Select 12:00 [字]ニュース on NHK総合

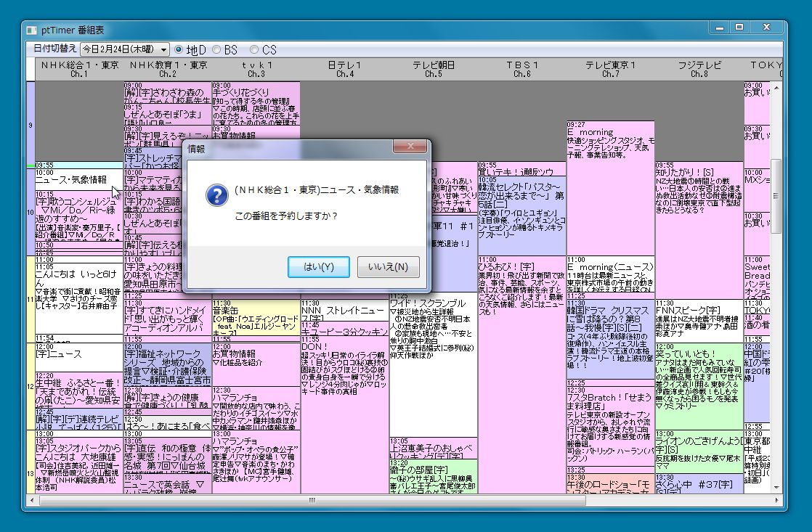(78, 357)
